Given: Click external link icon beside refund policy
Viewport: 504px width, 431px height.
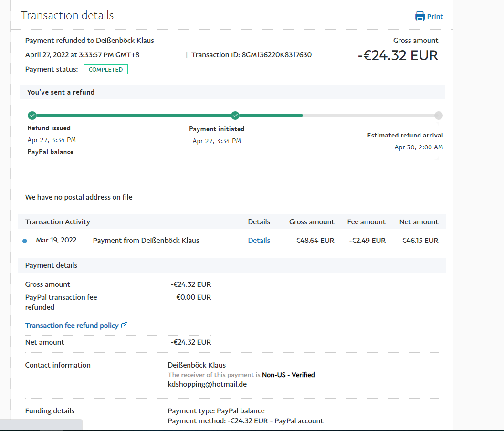Looking at the screenshot, I should [x=125, y=326].
